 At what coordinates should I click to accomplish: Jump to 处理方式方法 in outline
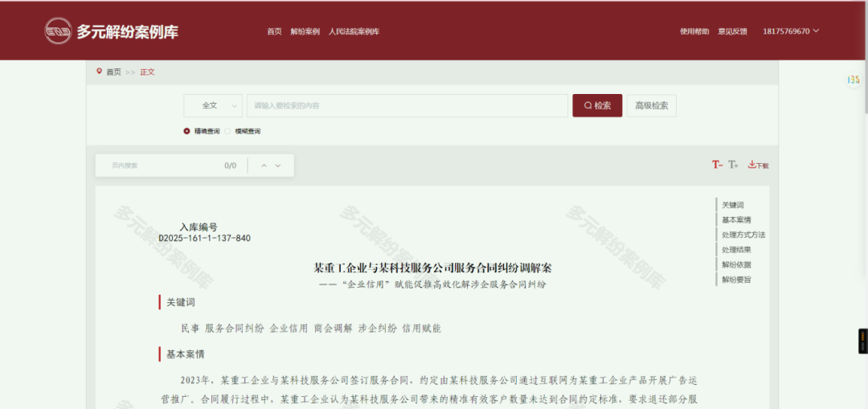pyautogui.click(x=743, y=235)
